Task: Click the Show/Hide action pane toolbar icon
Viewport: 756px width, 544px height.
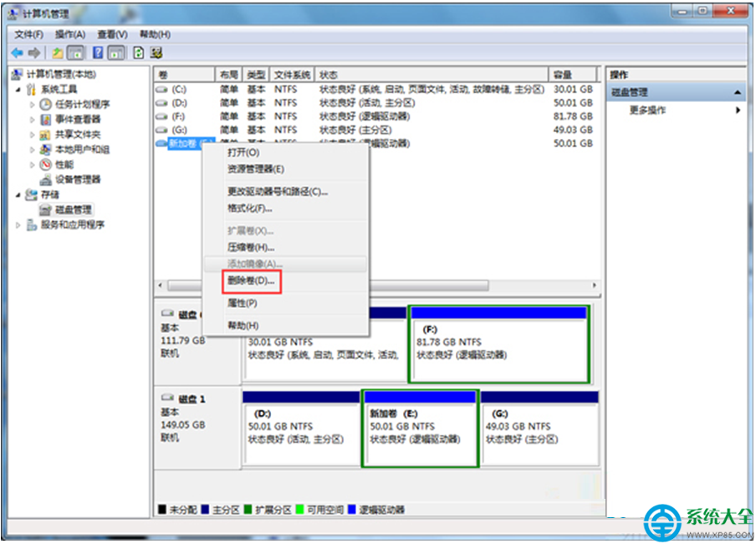Action: point(115,53)
